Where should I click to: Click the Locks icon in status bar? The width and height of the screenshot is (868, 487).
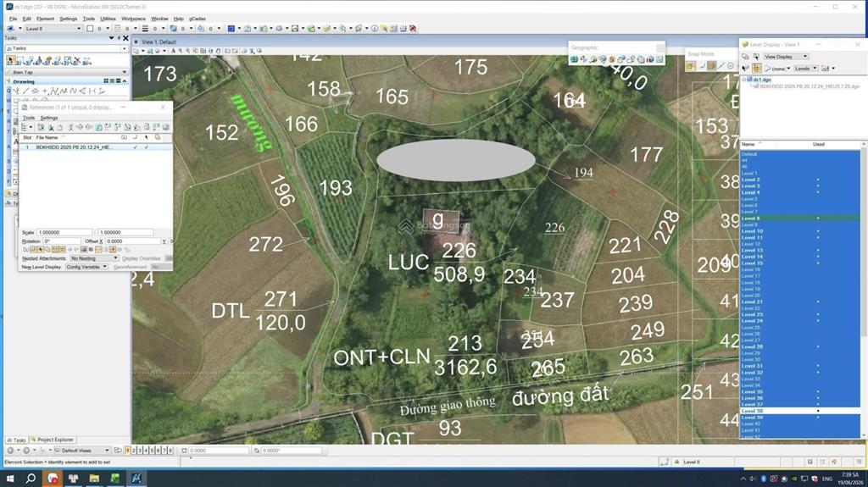click(x=676, y=462)
